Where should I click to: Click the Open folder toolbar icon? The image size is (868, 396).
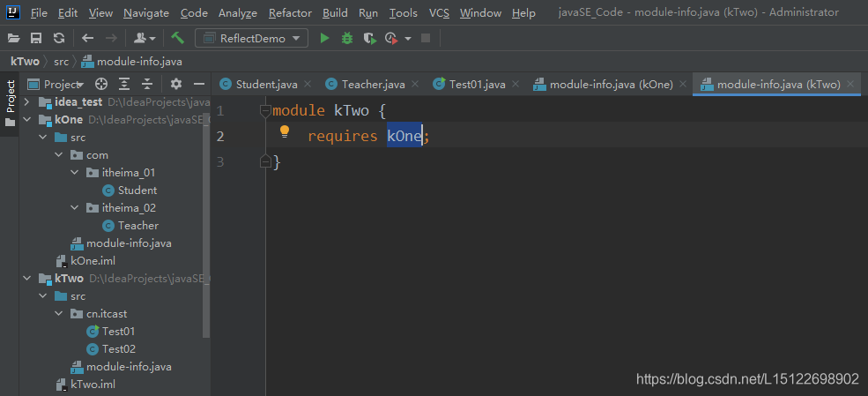click(x=14, y=38)
